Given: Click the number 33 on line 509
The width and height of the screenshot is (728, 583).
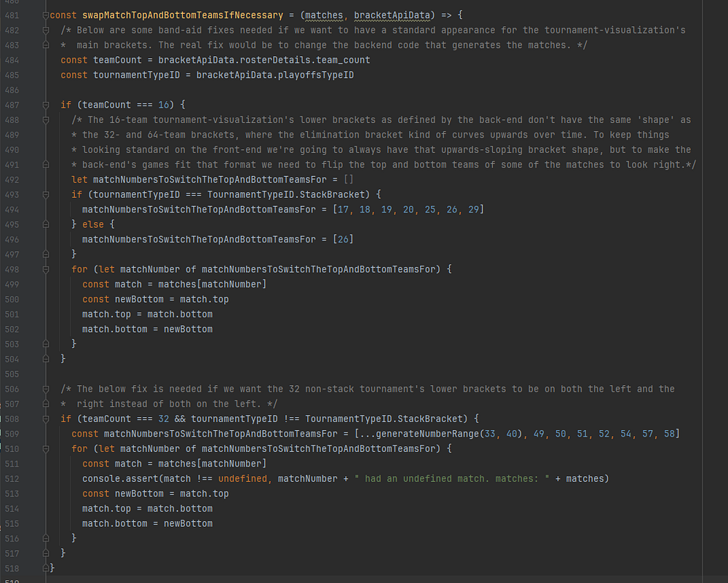Looking at the screenshot, I should pyautogui.click(x=490, y=434).
